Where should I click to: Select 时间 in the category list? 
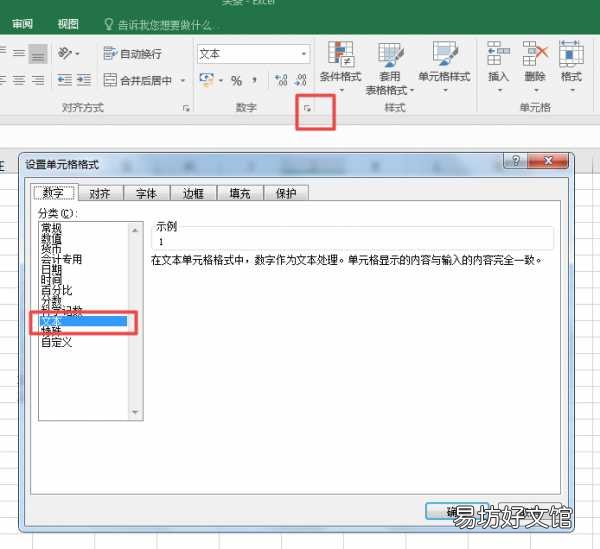51,280
